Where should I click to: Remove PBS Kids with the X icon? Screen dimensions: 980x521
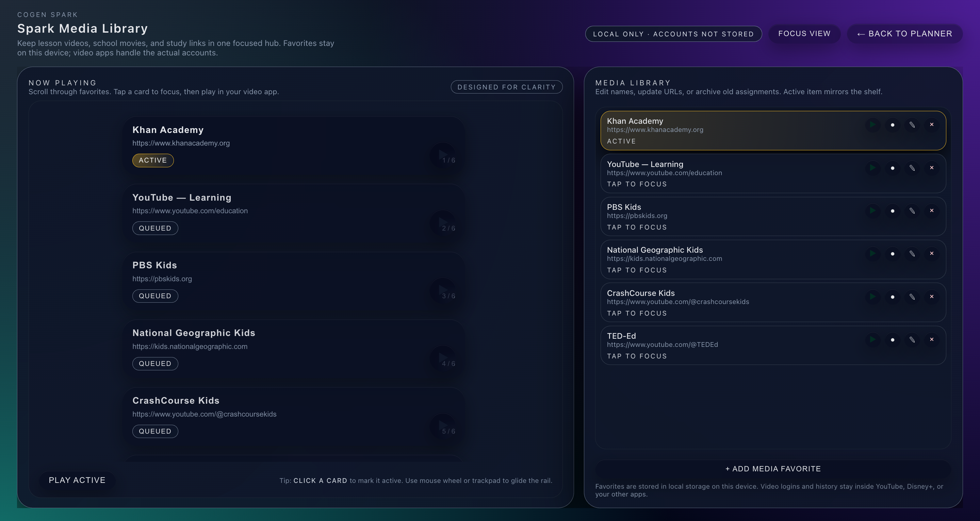pyautogui.click(x=932, y=211)
